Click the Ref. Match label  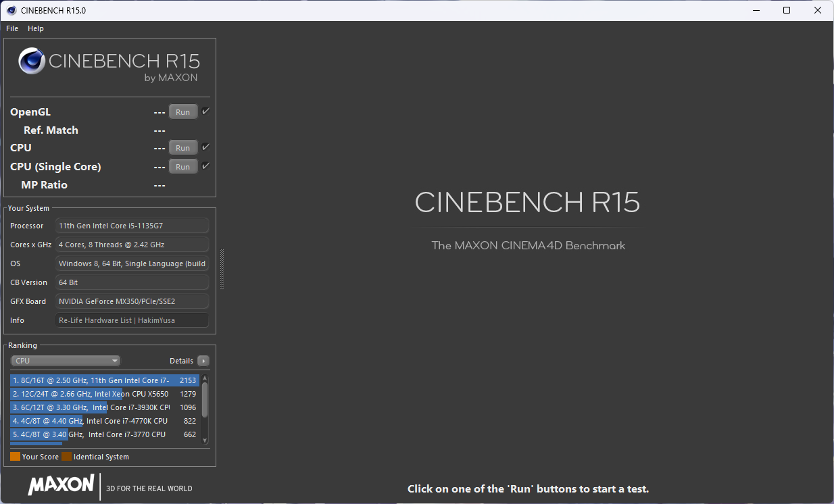51,130
